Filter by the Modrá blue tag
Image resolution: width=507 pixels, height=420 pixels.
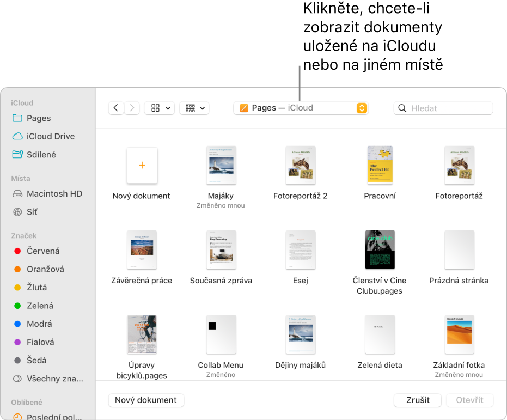(x=33, y=324)
